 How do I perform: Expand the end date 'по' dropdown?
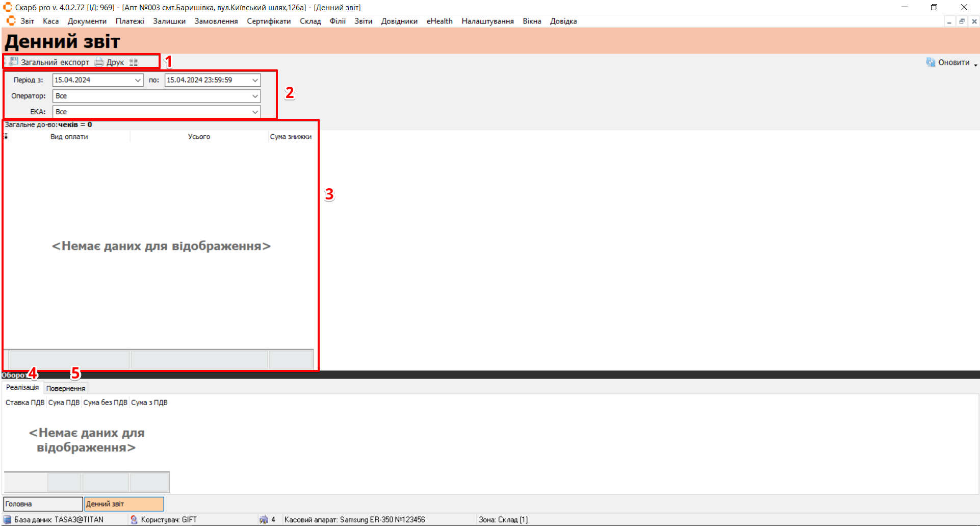[255, 80]
